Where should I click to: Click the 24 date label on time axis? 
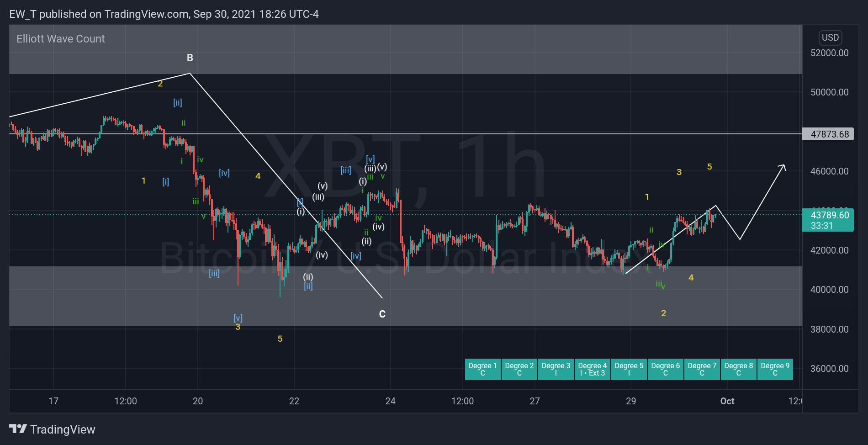[391, 401]
